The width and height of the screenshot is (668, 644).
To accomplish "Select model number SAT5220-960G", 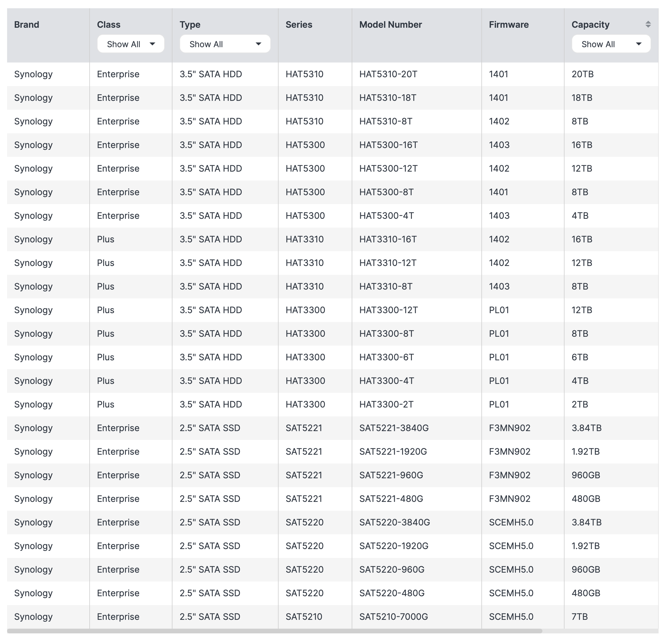I will (x=391, y=569).
